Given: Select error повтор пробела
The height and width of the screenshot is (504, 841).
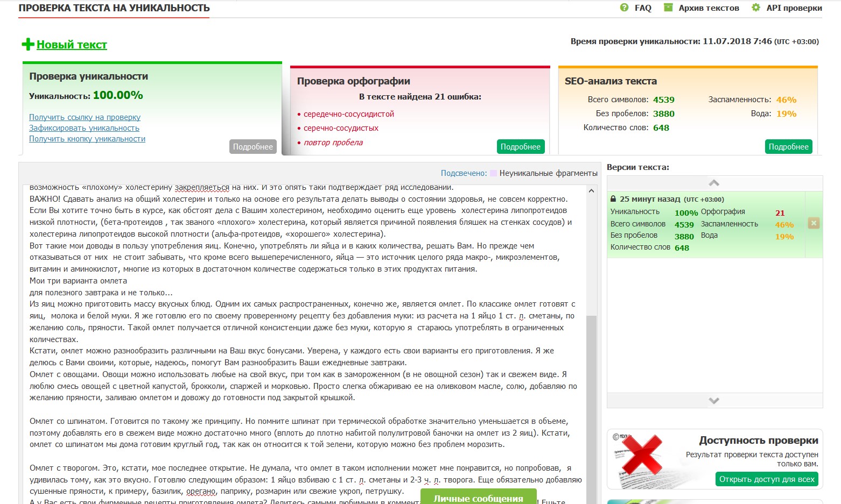Looking at the screenshot, I should [x=333, y=143].
